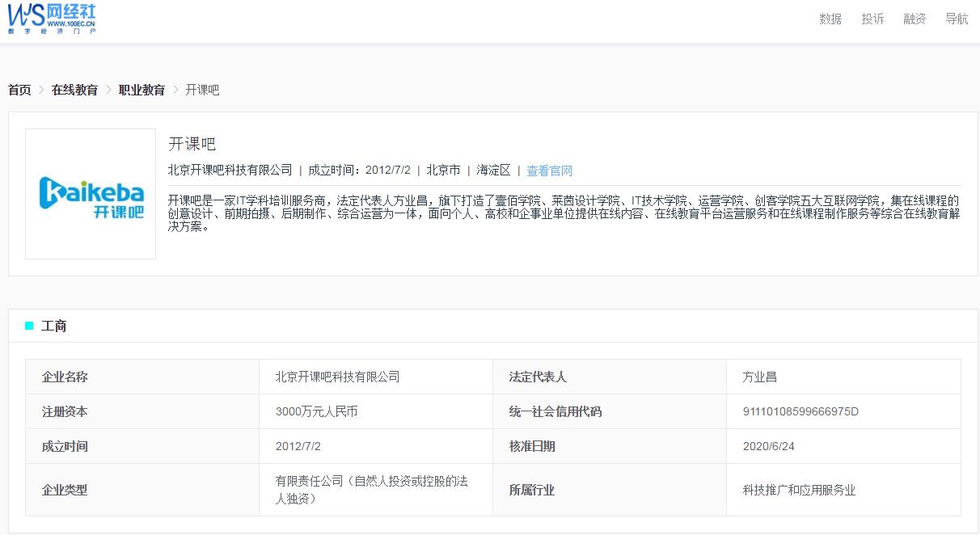Image resolution: width=980 pixels, height=535 pixels.
Task: Open the 投诉 section from navigation
Action: coord(872,19)
